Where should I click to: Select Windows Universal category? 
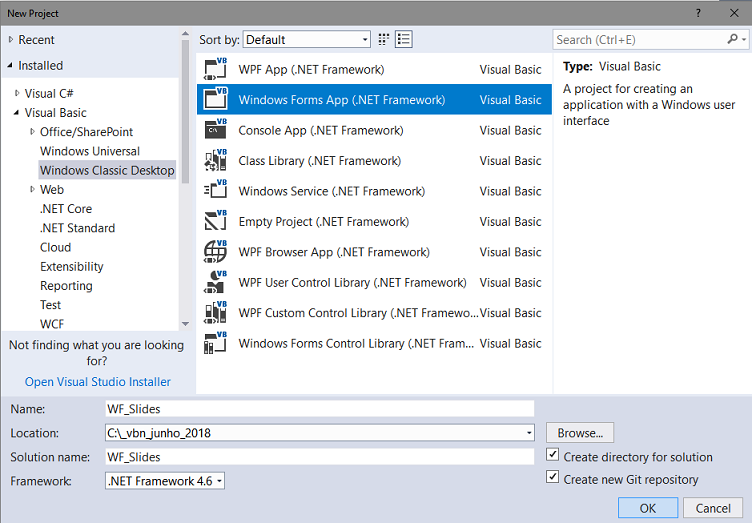[90, 151]
